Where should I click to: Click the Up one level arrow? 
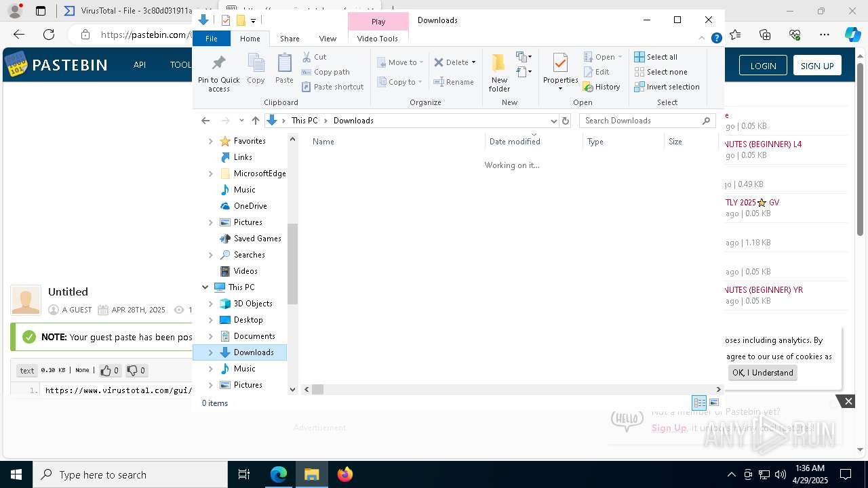click(256, 121)
